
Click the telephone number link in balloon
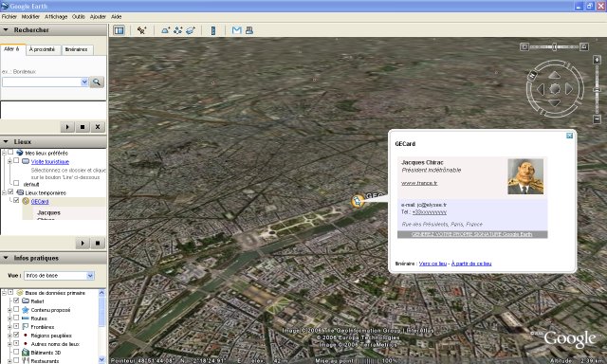430,212
